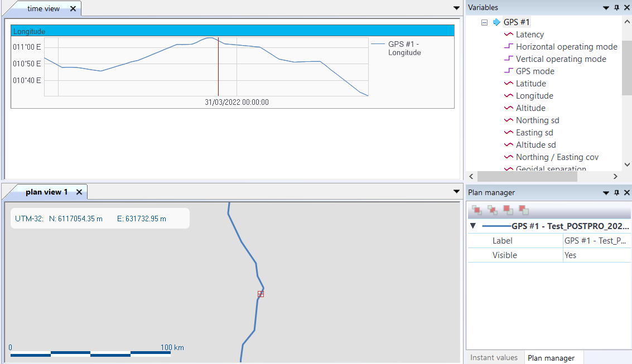Screen dimensions: 632x364
Task: Collapse the GPS #1 tree node in Variables
Action: 484,22
